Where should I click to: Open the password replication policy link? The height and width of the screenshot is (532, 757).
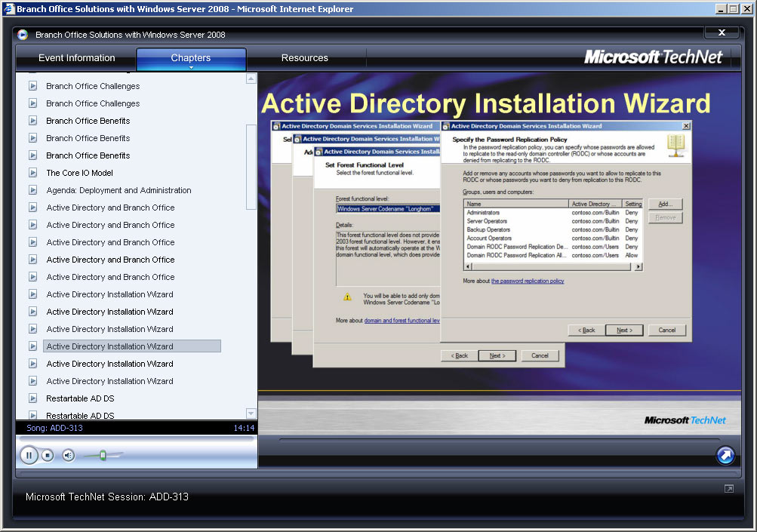528,281
